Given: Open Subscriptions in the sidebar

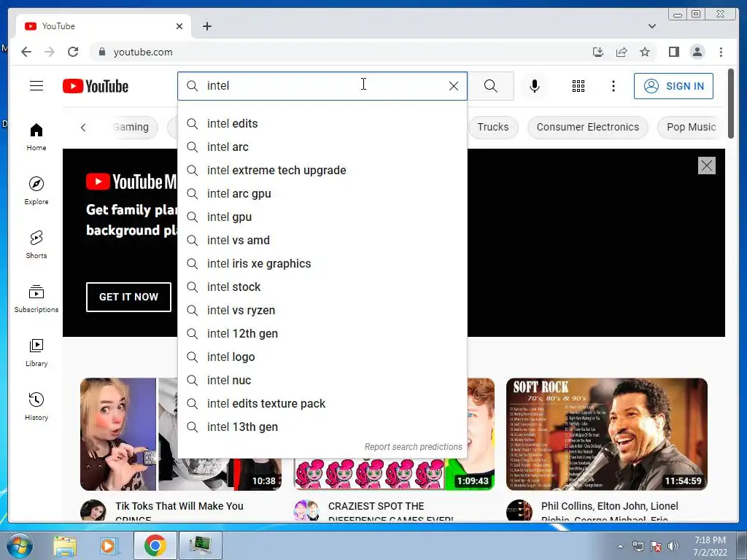Looking at the screenshot, I should click(x=36, y=298).
